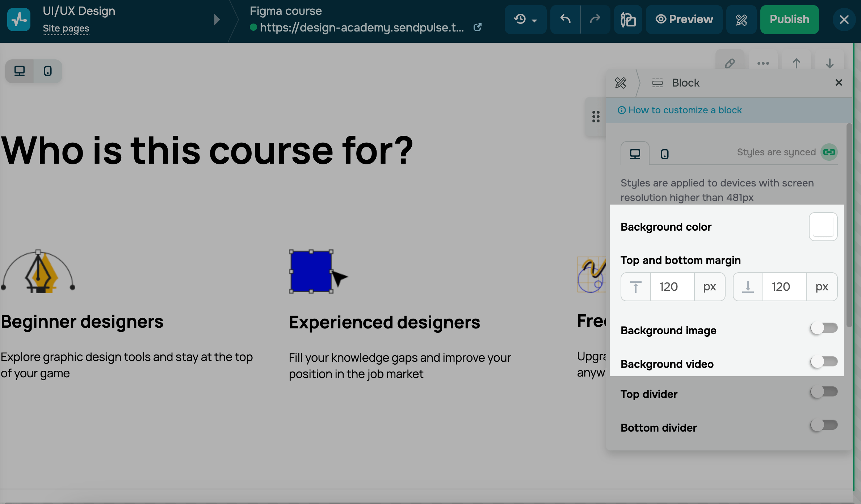This screenshot has width=861, height=504.
Task: Click the synced styles link icon
Action: pos(829,152)
